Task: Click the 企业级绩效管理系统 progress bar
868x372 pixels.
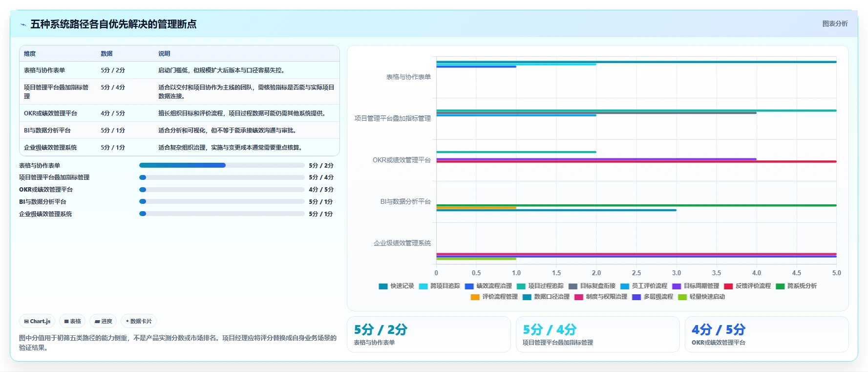Action: pos(222,214)
